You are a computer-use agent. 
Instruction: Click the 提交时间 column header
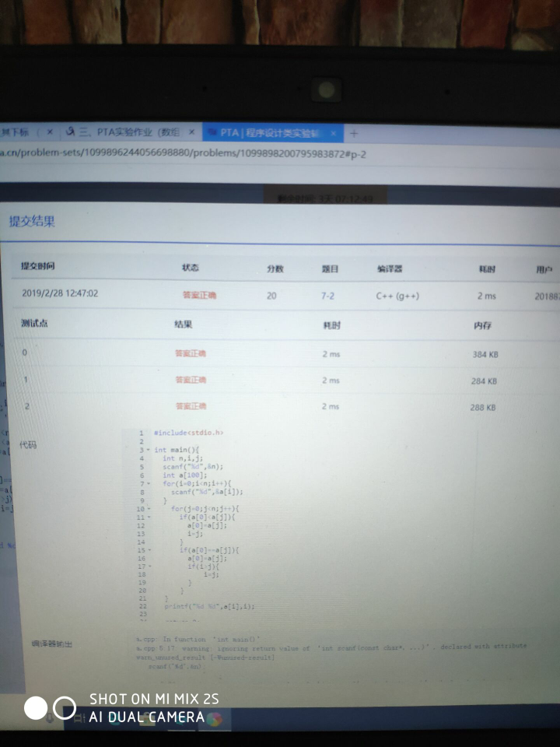click(37, 266)
